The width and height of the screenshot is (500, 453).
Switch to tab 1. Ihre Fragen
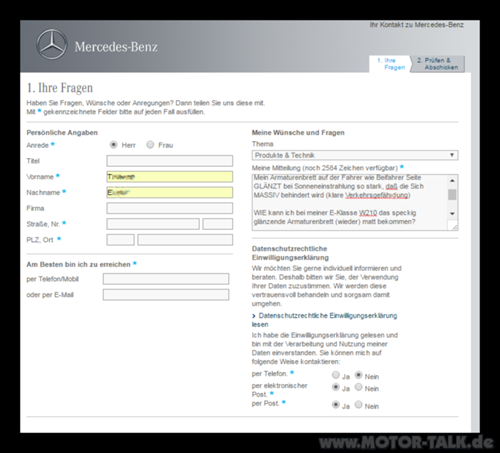click(x=390, y=64)
